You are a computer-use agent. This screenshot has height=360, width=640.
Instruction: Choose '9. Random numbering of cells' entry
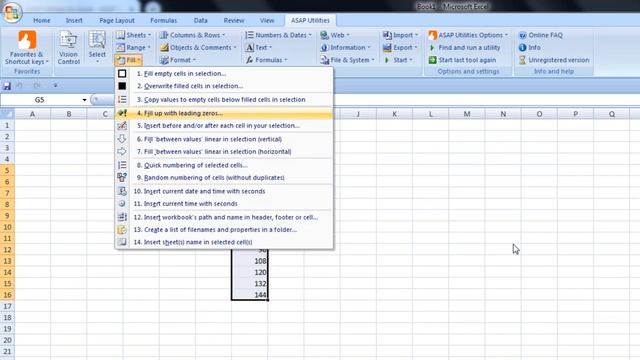pyautogui.click(x=224, y=178)
